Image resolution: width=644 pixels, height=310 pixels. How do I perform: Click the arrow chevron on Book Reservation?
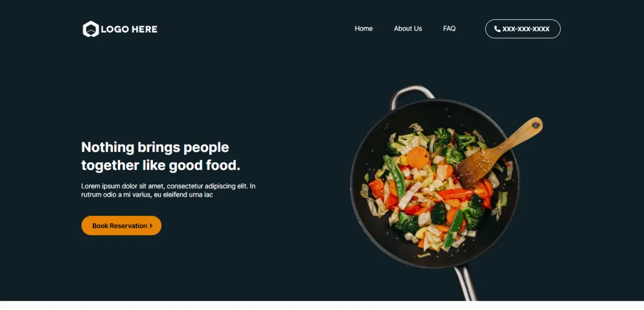tap(151, 226)
